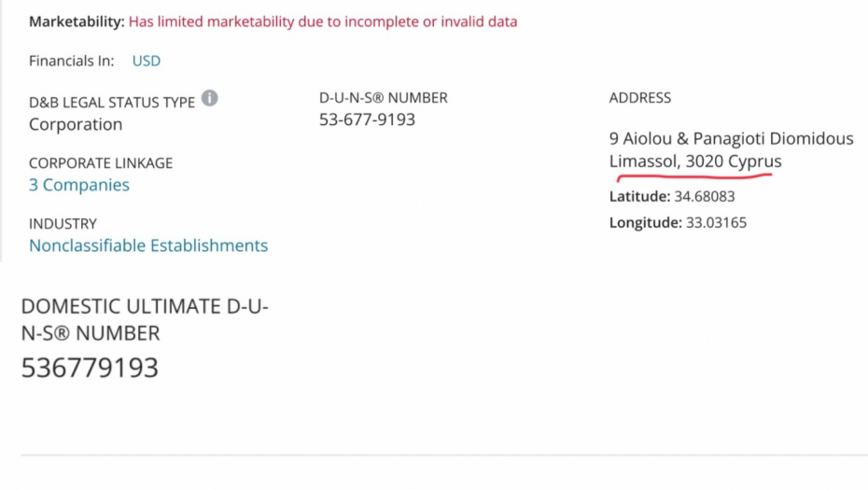Click the Address heading

pos(639,98)
